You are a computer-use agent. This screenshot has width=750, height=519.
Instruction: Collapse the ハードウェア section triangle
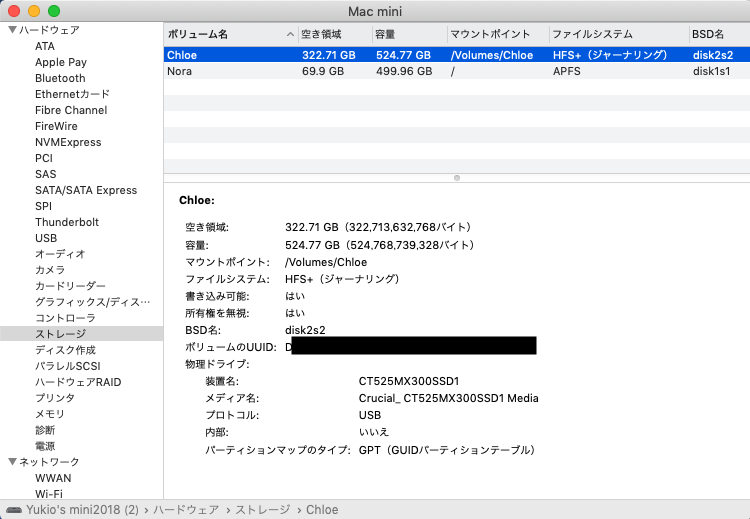[x=13, y=30]
